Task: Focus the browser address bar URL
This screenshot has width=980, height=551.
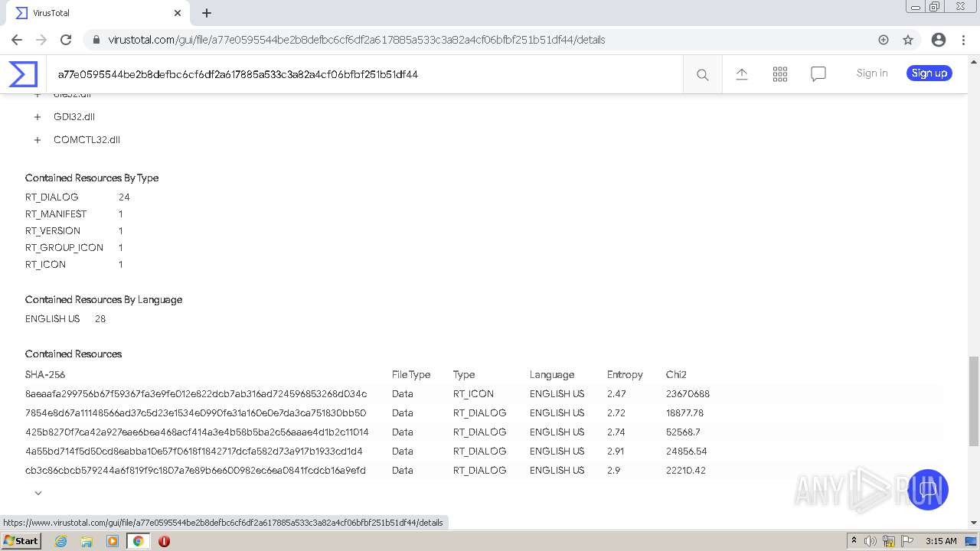Action: pyautogui.click(x=357, y=40)
